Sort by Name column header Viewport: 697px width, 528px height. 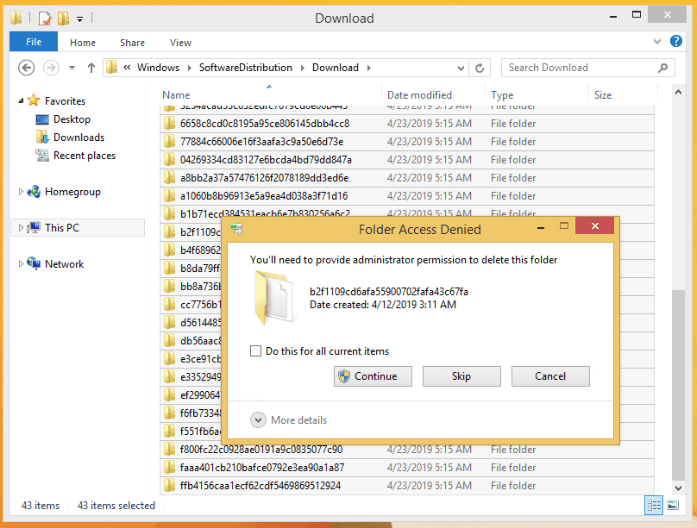click(x=176, y=95)
